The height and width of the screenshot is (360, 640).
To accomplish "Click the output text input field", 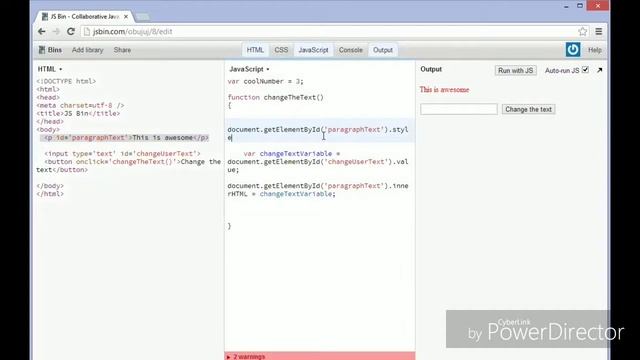I will click(459, 109).
